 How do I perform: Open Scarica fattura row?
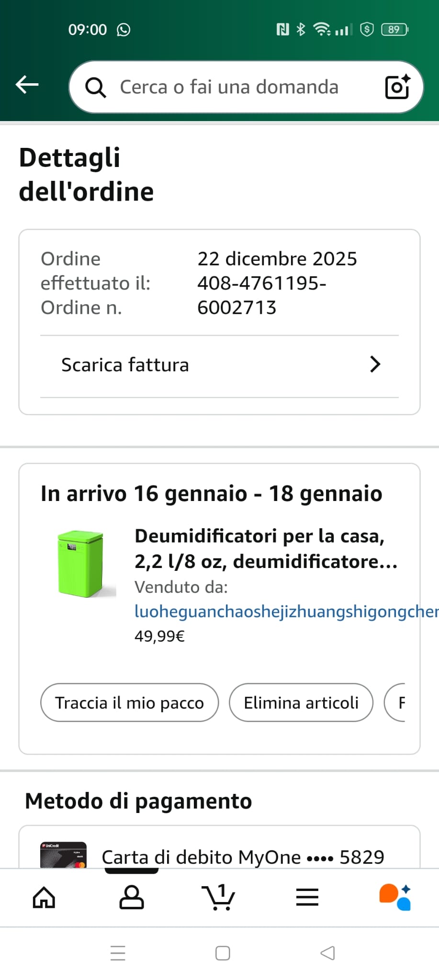pyautogui.click(x=191, y=365)
